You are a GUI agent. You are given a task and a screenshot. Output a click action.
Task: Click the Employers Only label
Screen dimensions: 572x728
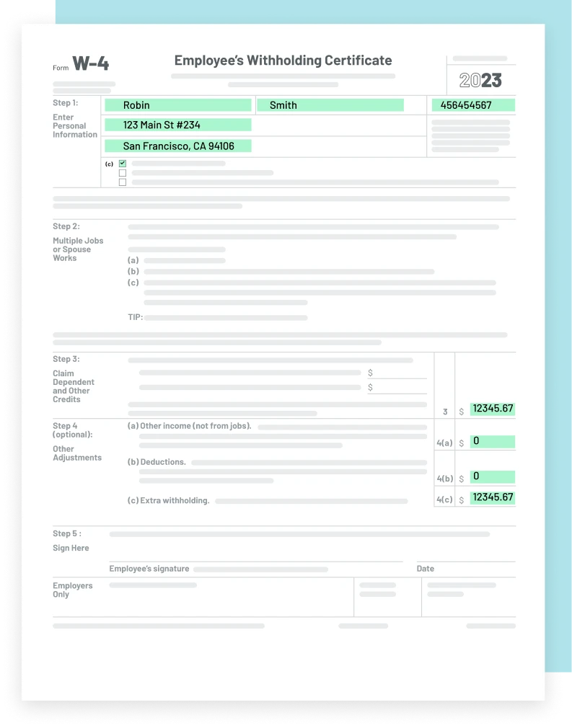pos(72,590)
